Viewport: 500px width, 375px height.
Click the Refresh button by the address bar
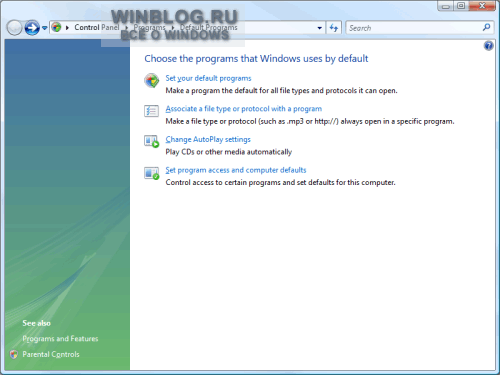tap(334, 28)
